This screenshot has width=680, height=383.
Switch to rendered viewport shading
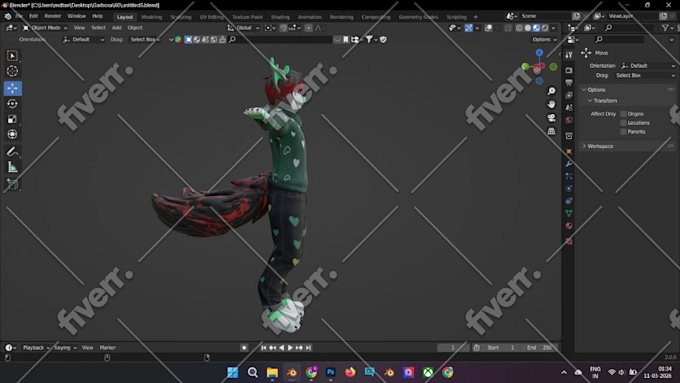[545, 28]
